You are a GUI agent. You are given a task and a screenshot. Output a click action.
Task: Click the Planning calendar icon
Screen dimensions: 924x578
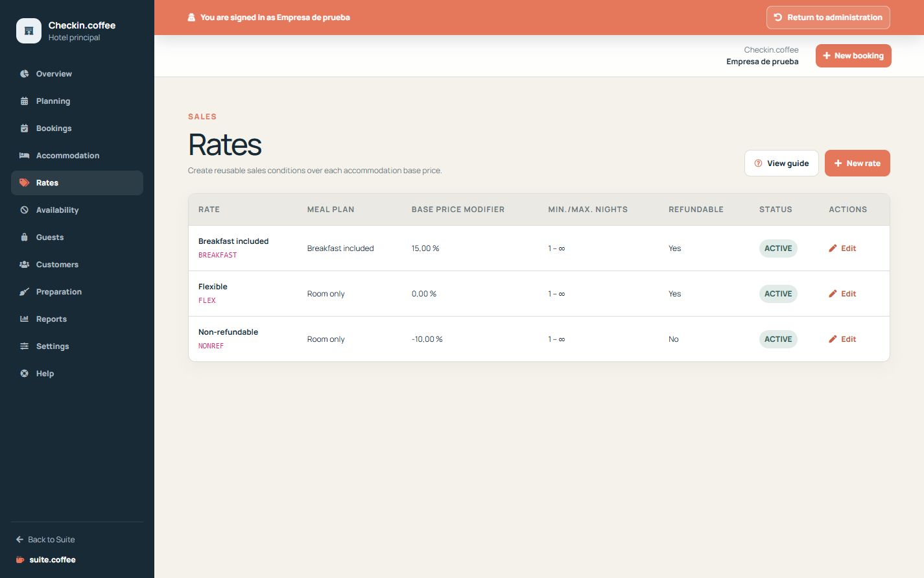pos(24,101)
